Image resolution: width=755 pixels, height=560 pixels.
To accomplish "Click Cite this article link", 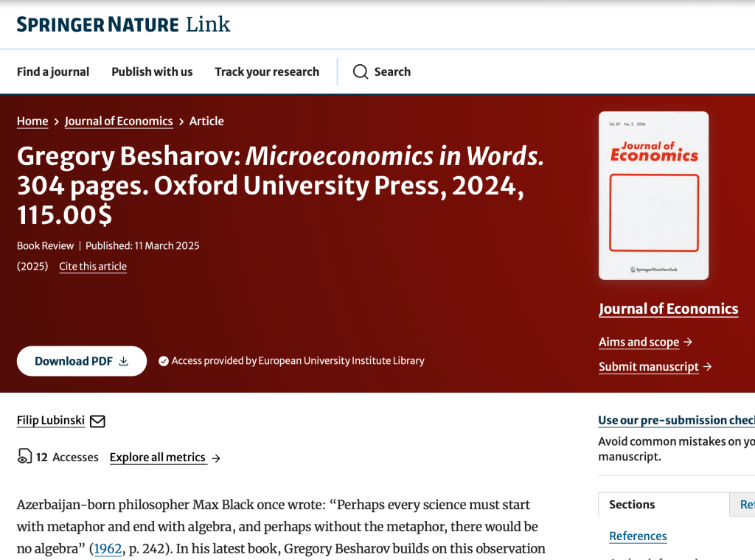I will (x=93, y=267).
